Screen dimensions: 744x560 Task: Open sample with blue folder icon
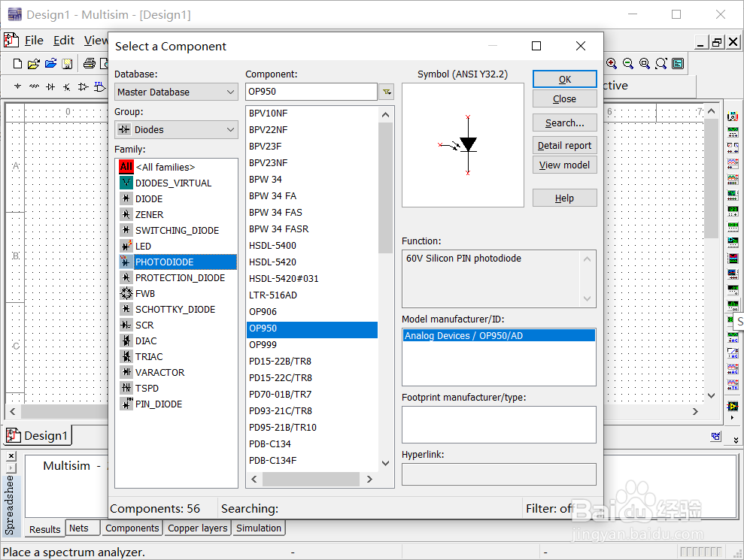50,63
